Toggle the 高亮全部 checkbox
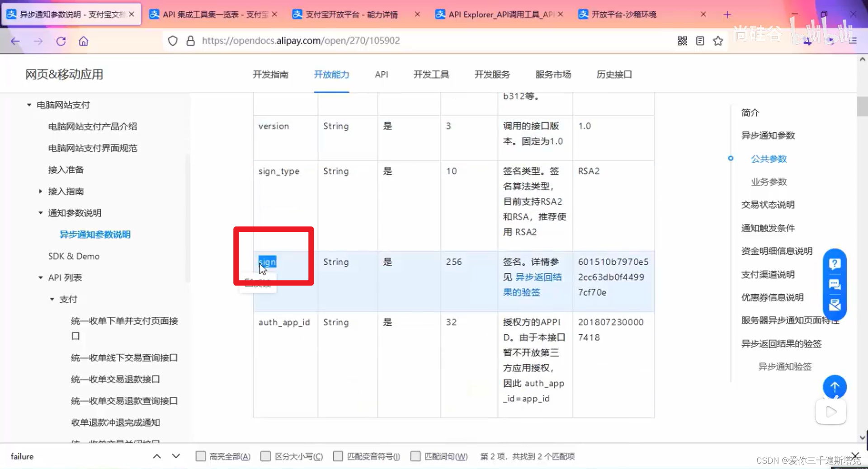868x469 pixels. pos(200,456)
